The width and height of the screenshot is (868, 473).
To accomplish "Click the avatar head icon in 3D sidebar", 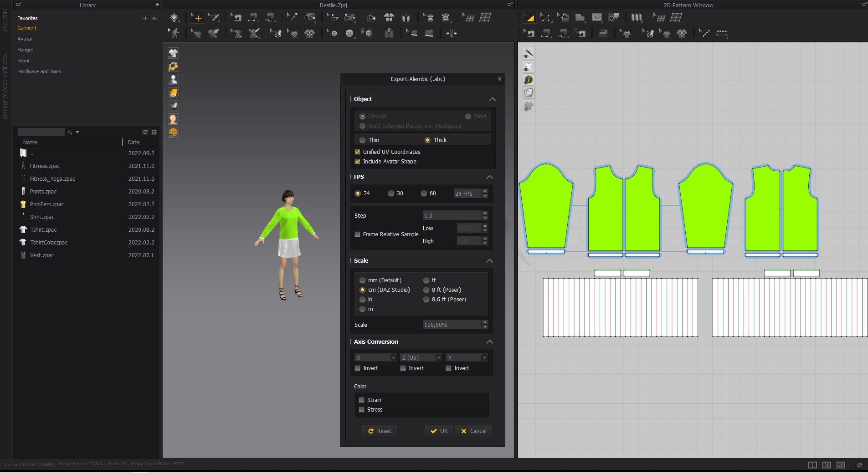I will [173, 119].
